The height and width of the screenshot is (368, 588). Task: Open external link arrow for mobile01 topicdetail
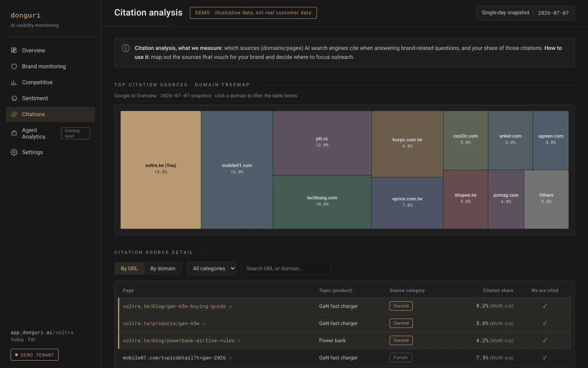[230, 358]
